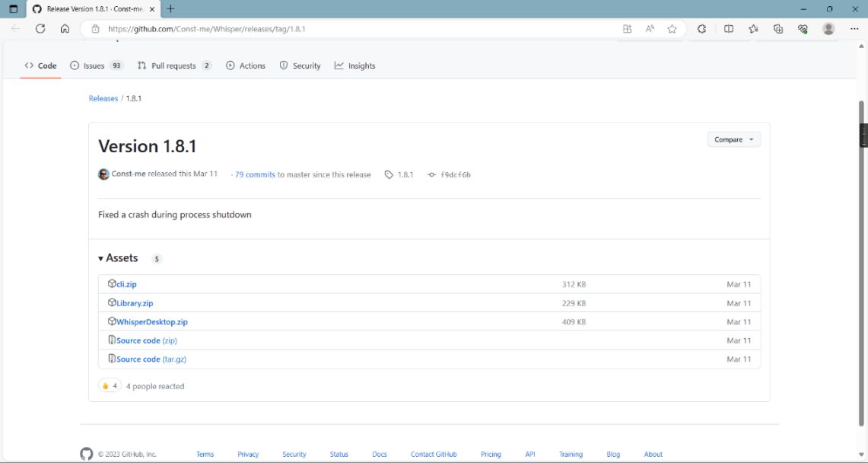Open the Insights tab
Viewport: 868px width, 463px height.
[355, 65]
